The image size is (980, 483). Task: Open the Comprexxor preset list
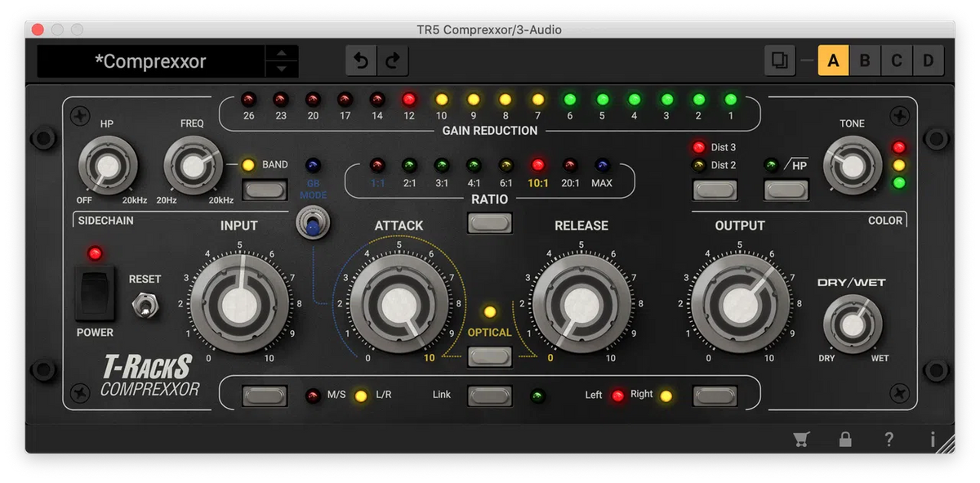(x=151, y=60)
